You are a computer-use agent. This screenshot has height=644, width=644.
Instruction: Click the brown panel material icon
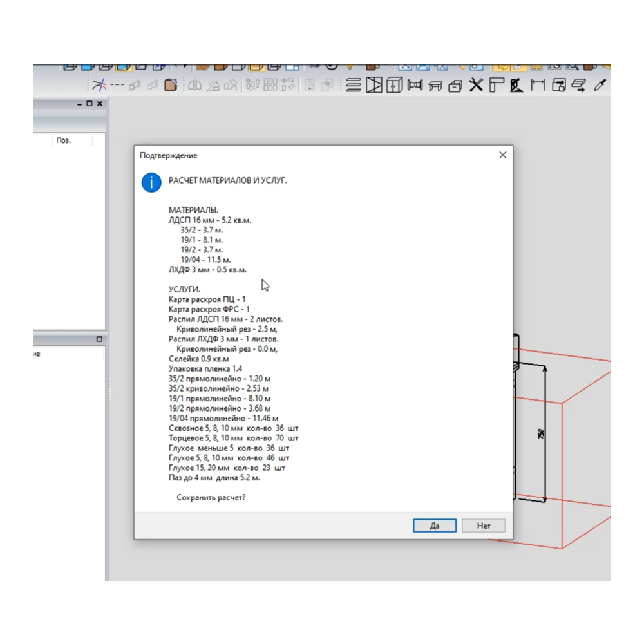[x=171, y=85]
